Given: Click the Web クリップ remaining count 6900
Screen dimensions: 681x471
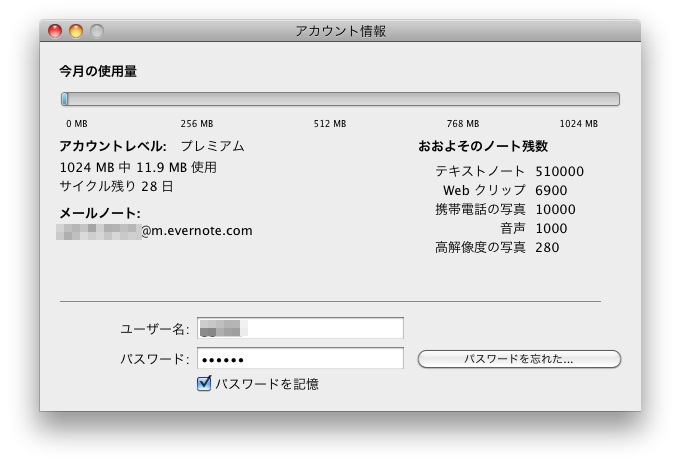Looking at the screenshot, I should point(551,190).
